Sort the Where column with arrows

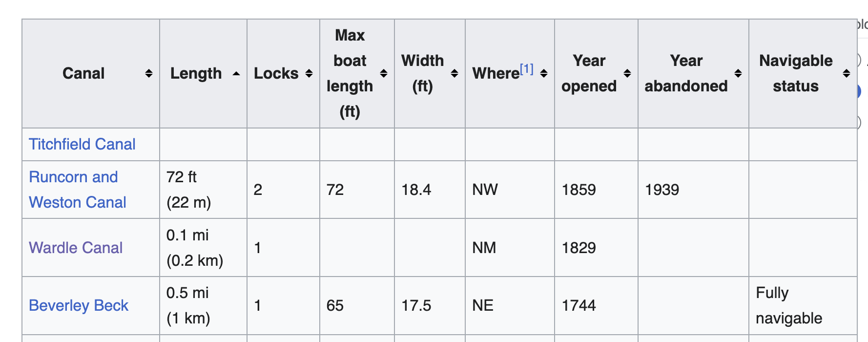coord(544,74)
